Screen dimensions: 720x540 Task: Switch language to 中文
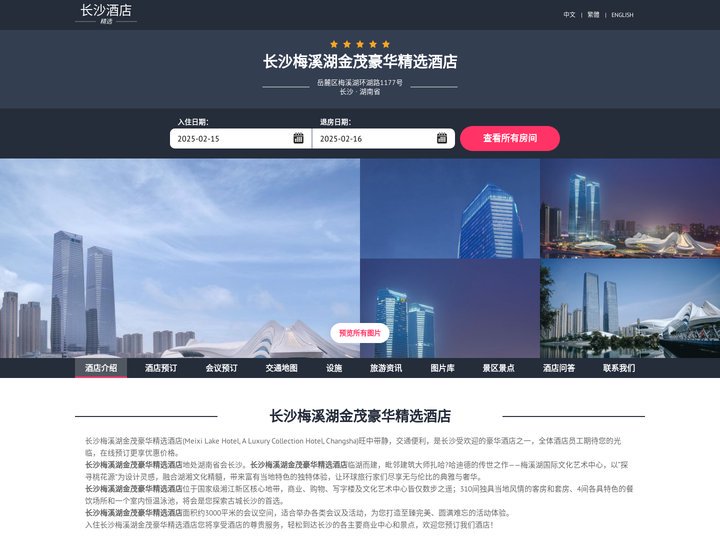click(569, 15)
